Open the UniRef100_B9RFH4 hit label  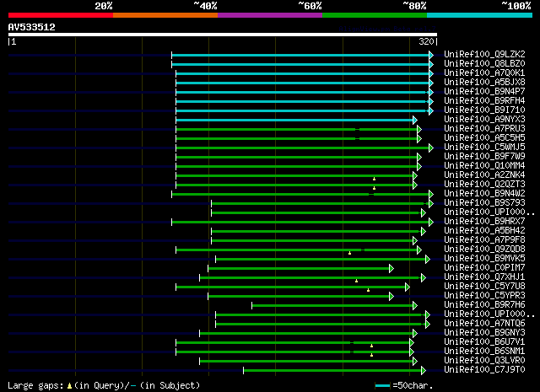tap(484, 100)
